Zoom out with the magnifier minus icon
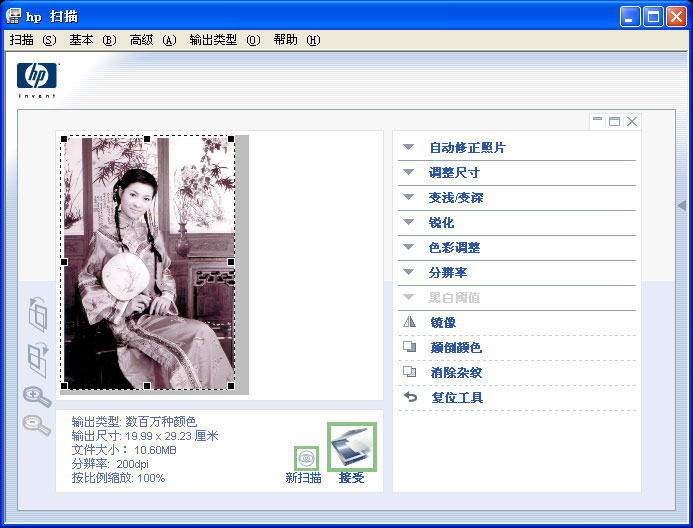The width and height of the screenshot is (693, 528). [37, 425]
